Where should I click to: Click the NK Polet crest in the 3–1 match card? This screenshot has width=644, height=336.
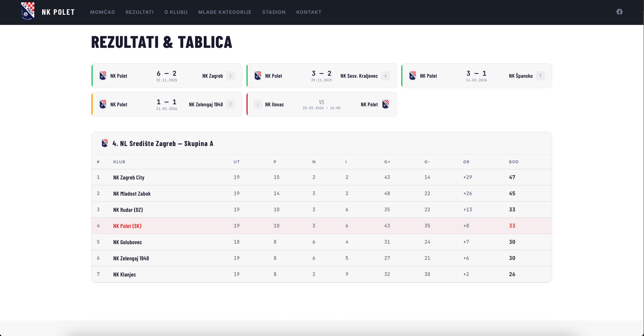(413, 76)
